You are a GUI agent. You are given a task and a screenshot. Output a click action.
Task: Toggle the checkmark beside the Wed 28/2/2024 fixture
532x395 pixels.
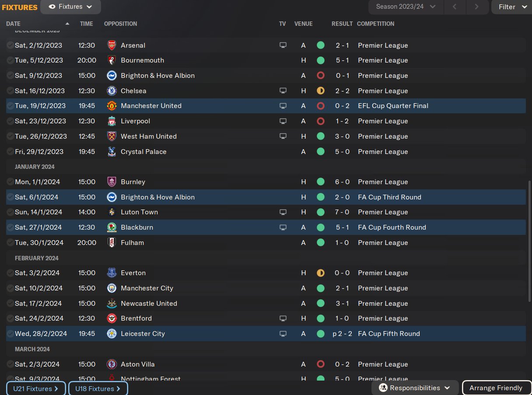(10, 334)
